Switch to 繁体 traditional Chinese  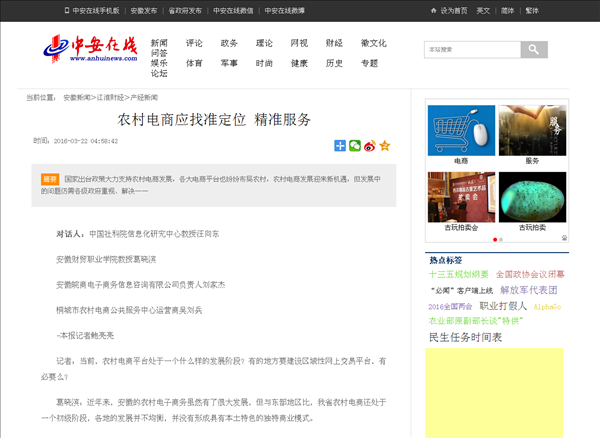click(531, 10)
